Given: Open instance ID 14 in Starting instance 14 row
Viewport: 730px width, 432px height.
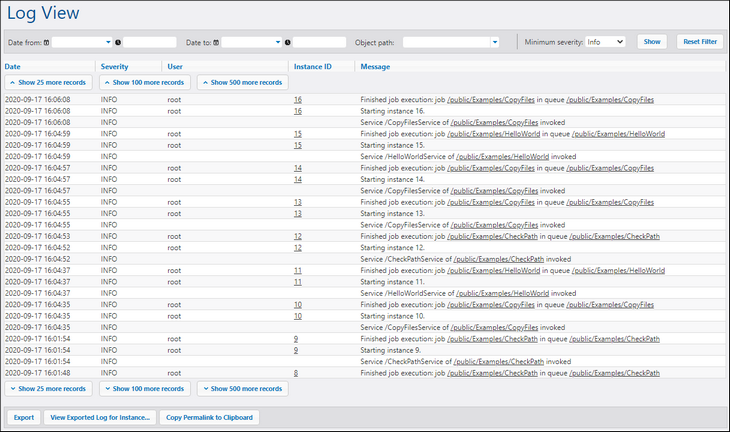Looking at the screenshot, I should pyautogui.click(x=298, y=179).
